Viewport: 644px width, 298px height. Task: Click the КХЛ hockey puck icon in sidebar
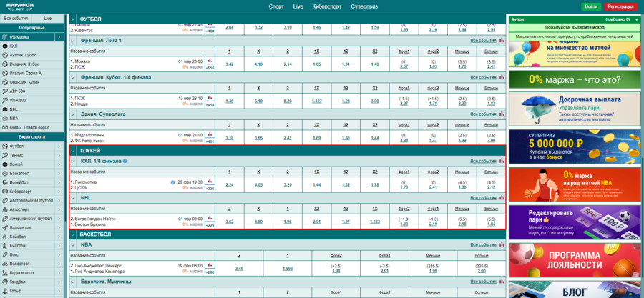[5, 45]
